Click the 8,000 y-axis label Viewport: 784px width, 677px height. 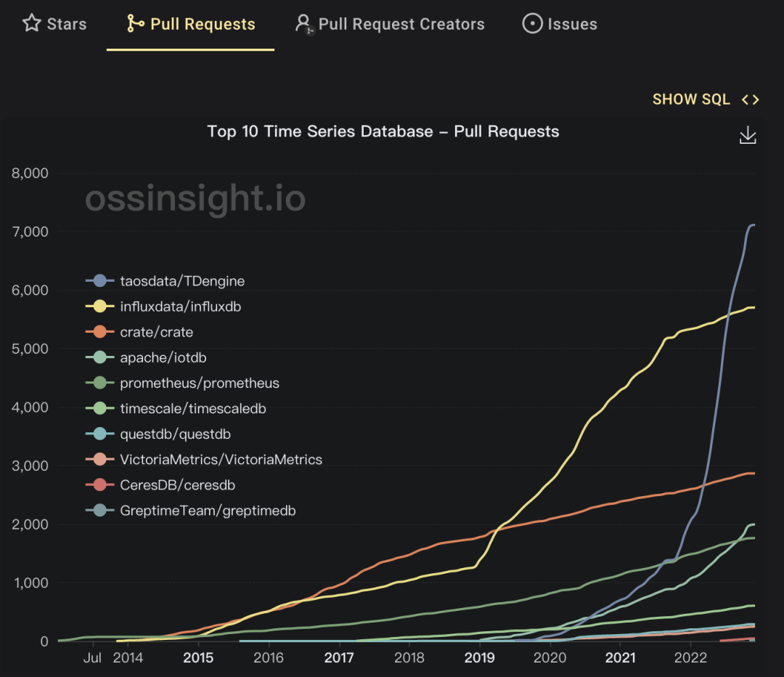pos(30,173)
